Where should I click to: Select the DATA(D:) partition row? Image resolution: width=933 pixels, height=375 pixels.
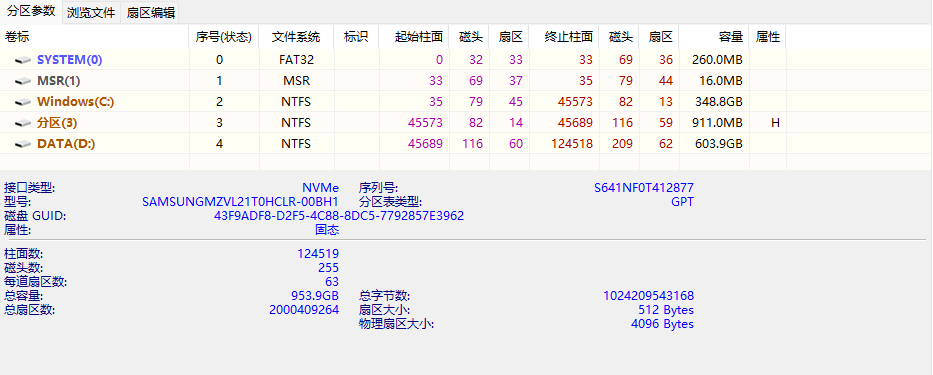[393, 143]
